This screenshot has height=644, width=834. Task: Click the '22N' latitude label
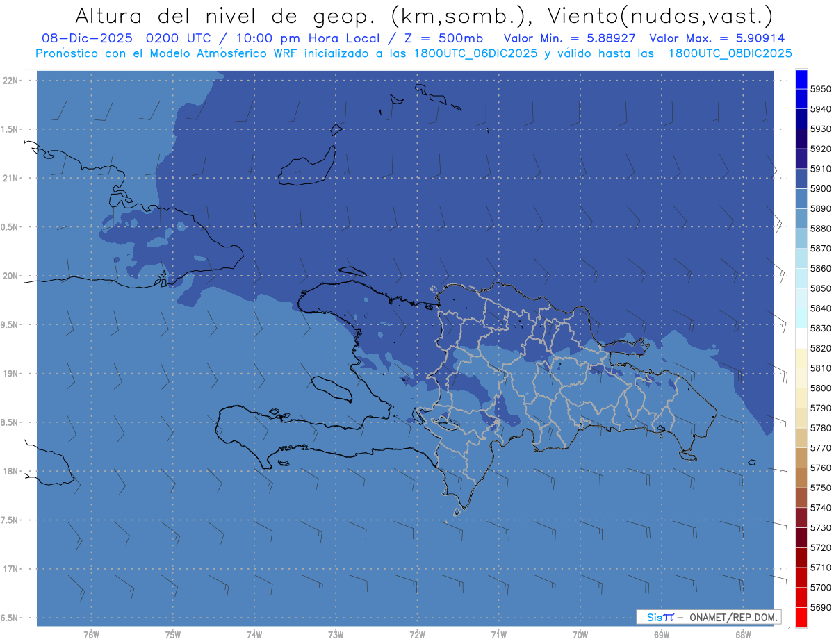[11, 81]
